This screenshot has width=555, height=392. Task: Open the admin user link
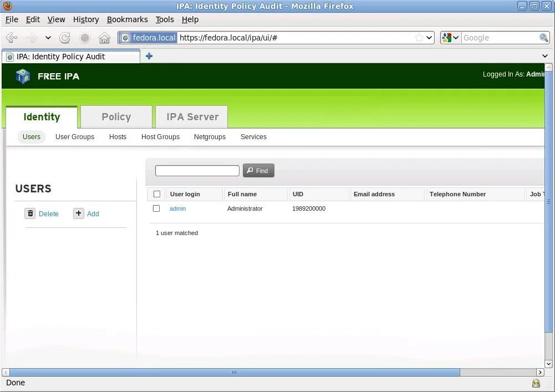[x=177, y=208]
